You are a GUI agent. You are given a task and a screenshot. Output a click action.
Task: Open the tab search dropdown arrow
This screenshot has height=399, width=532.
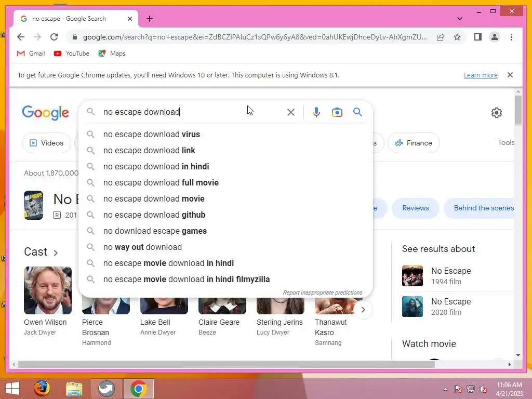pyautogui.click(x=460, y=19)
